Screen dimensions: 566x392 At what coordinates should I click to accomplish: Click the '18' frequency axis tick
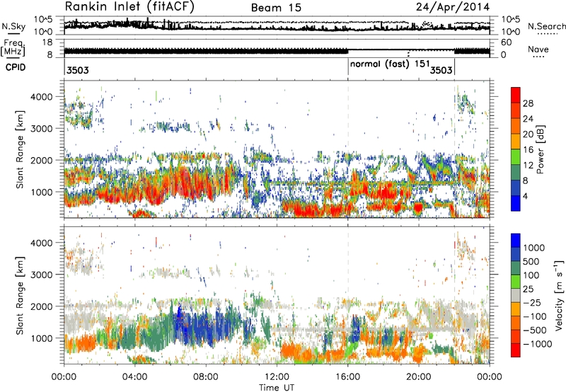coord(47,42)
